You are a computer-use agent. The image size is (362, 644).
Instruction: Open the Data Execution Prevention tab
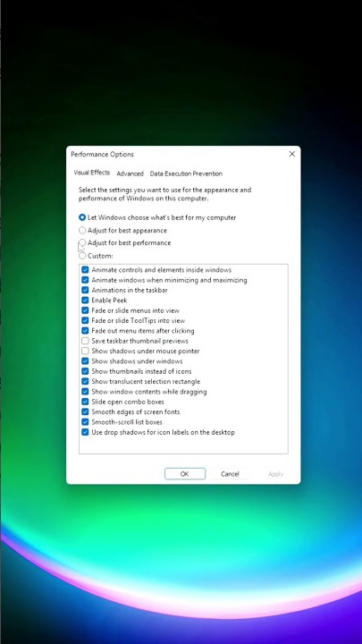pyautogui.click(x=186, y=174)
